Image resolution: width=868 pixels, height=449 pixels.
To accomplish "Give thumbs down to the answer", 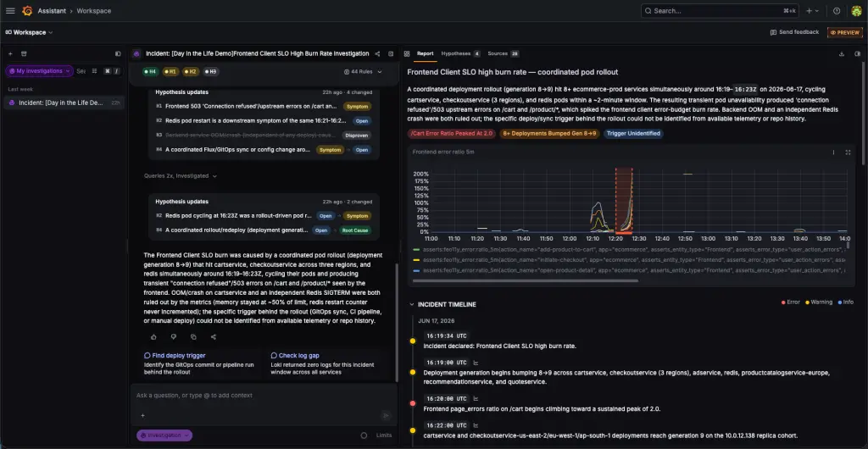I will 173,337.
